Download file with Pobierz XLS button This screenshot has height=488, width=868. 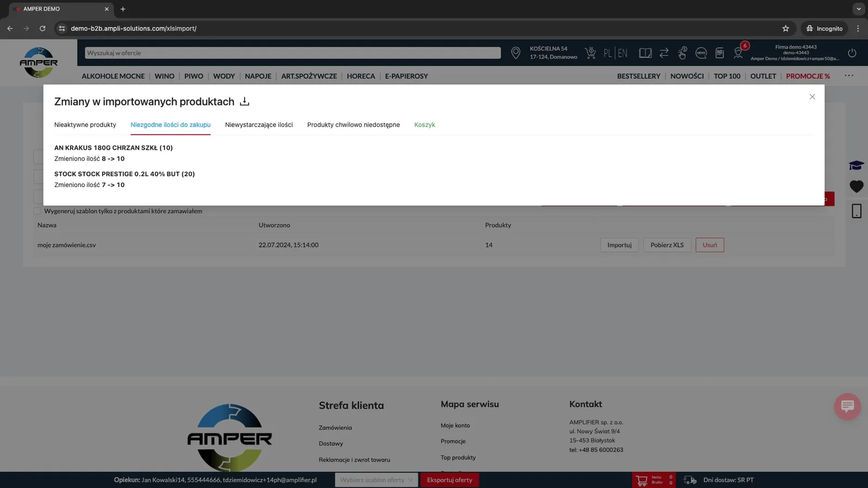coord(667,245)
